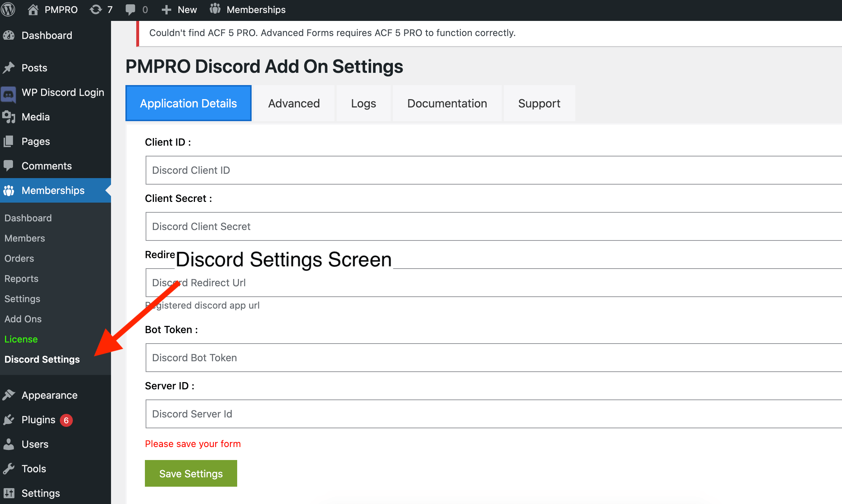
Task: Click the WordPress logo icon
Action: click(10, 9)
